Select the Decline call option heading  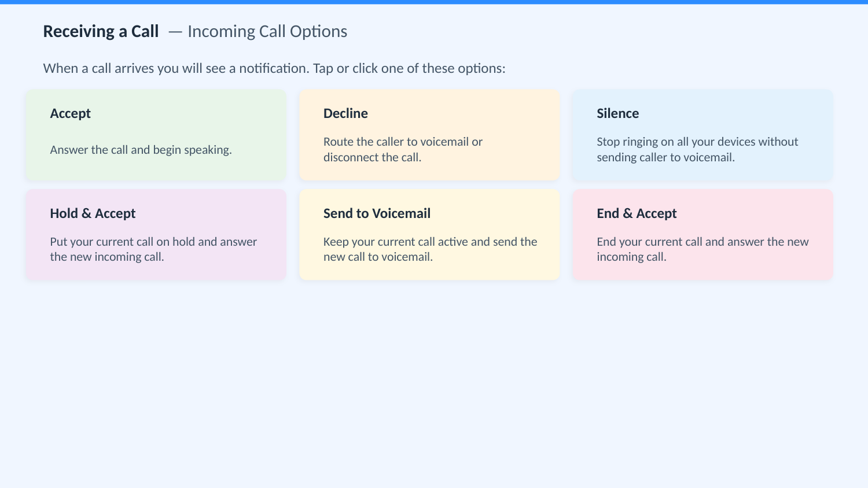[345, 113]
